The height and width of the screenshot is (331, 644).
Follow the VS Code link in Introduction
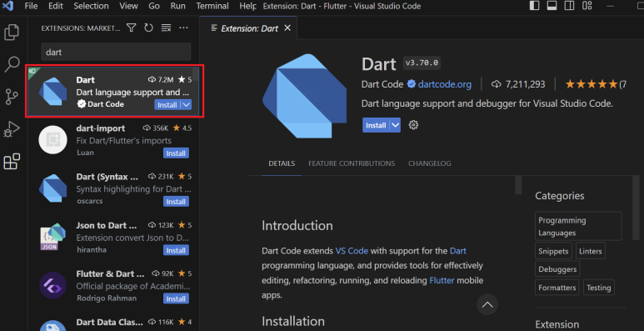pyautogui.click(x=352, y=251)
